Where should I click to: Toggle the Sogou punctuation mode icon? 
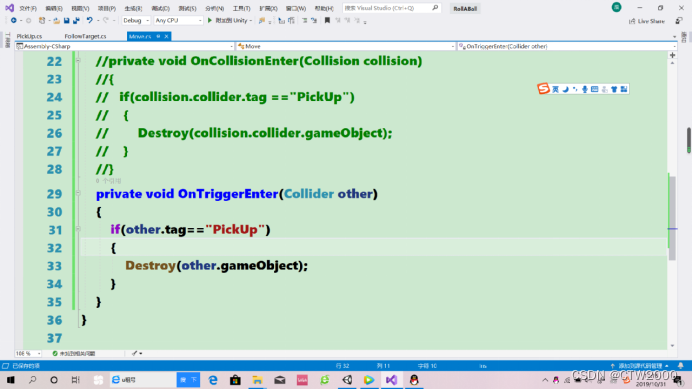[575, 89]
